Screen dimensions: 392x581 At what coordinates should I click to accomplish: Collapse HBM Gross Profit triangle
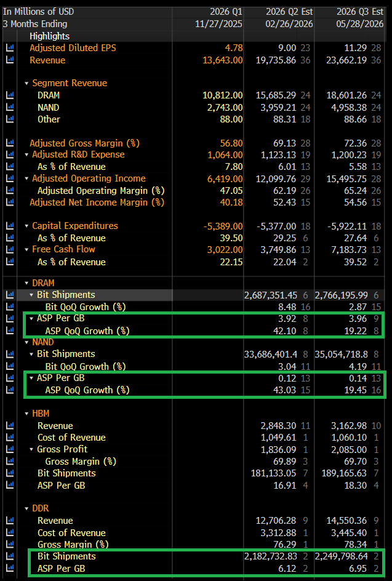coord(31,449)
